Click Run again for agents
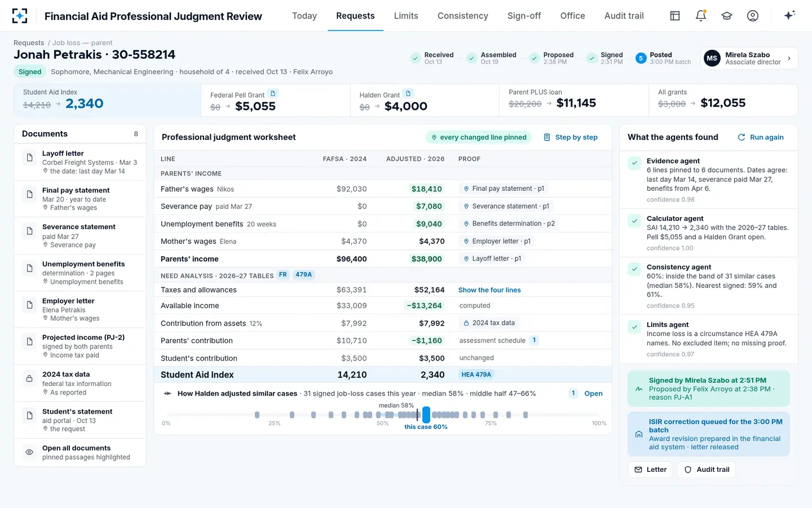This screenshot has height=508, width=812. click(761, 137)
